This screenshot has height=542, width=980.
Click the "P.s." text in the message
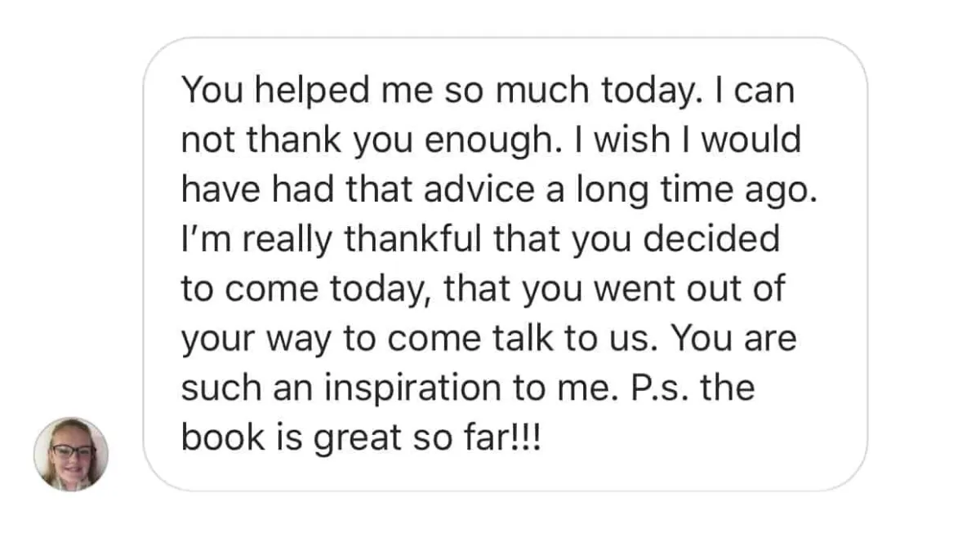click(649, 389)
